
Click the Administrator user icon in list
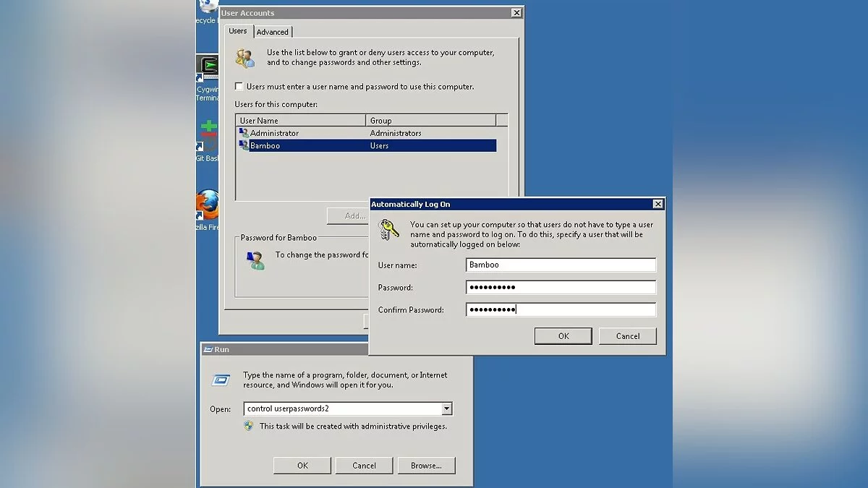tap(244, 133)
